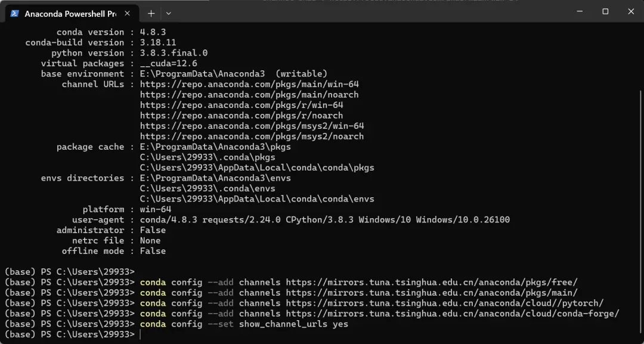Close the terminal window
Image resolution: width=644 pixels, height=344 pixels.
click(631, 11)
